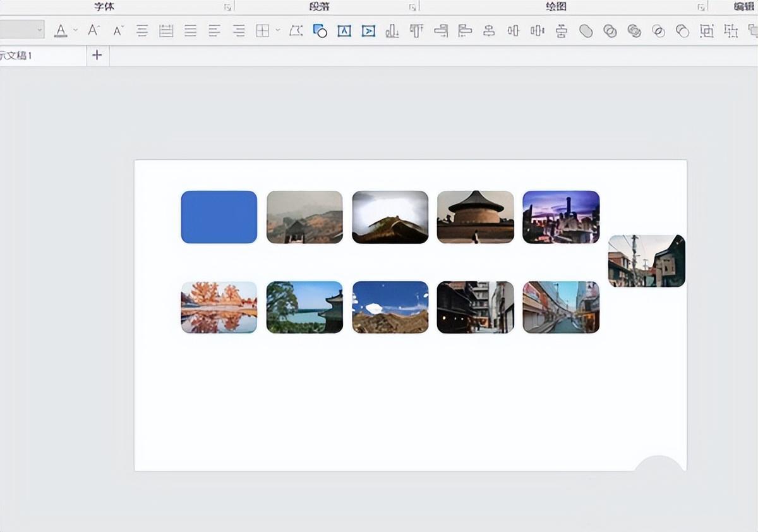Align selected objects to the top
This screenshot has height=532, width=758.
tap(416, 31)
